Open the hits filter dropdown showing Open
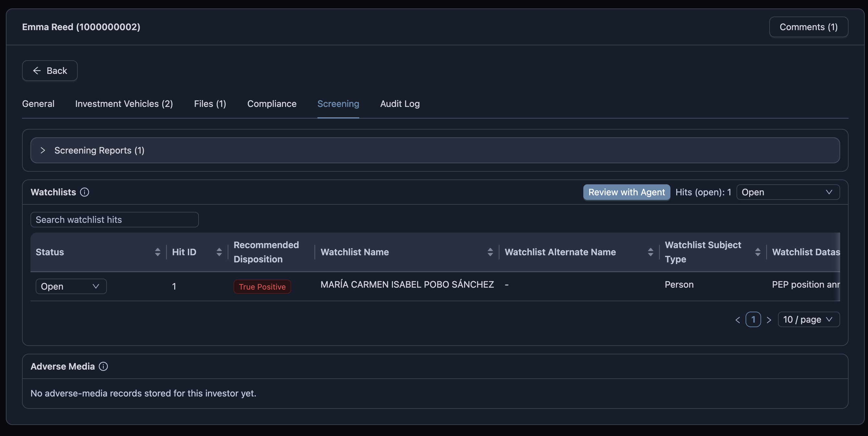The width and height of the screenshot is (868, 436). [x=788, y=192]
